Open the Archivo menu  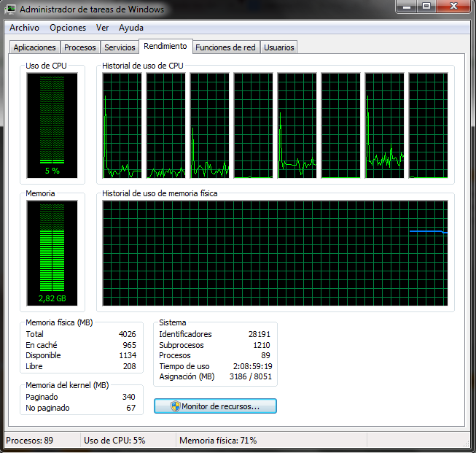(24, 28)
